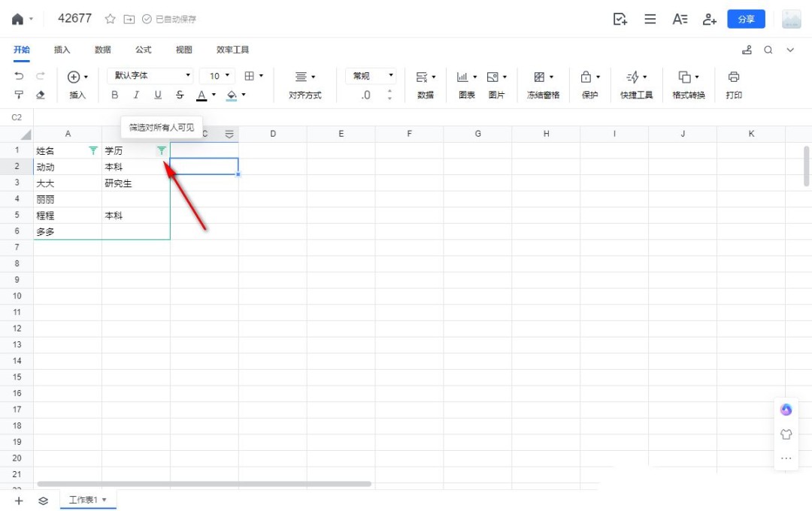
Task: Print the spreadsheet with the 打印 icon
Action: 734,76
